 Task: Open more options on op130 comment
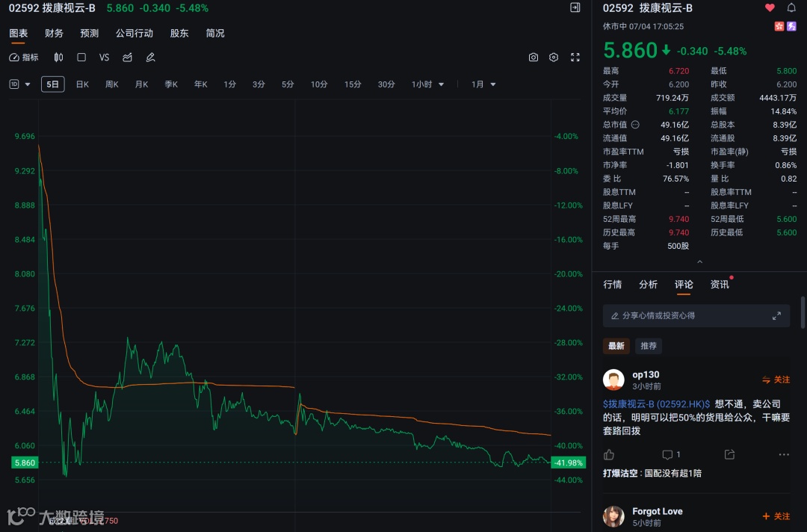[784, 454]
